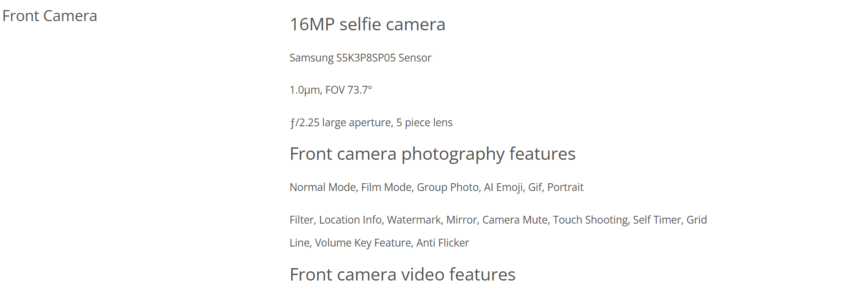The width and height of the screenshot is (868, 292).
Task: Click the Touch Shooting text
Action: coord(590,220)
